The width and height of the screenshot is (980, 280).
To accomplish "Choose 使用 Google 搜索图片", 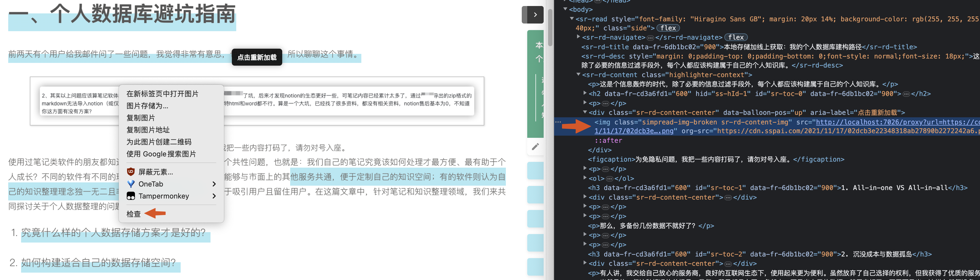I will (x=171, y=154).
